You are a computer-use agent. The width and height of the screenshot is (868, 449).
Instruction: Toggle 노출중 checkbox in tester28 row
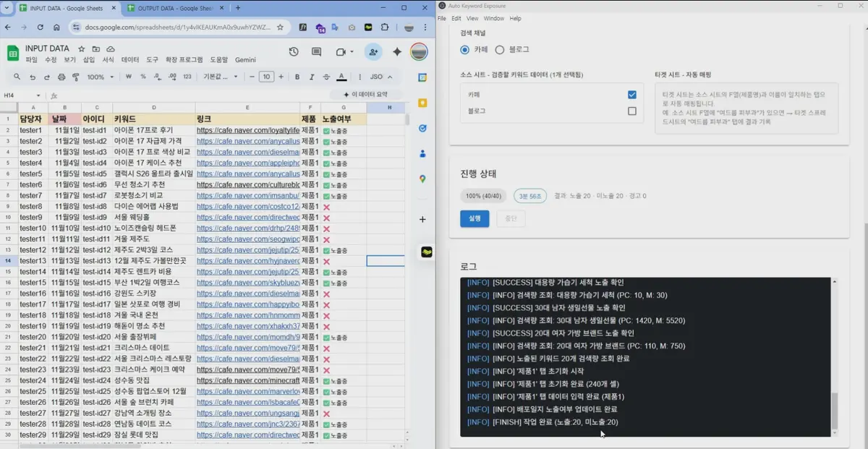[x=326, y=425]
